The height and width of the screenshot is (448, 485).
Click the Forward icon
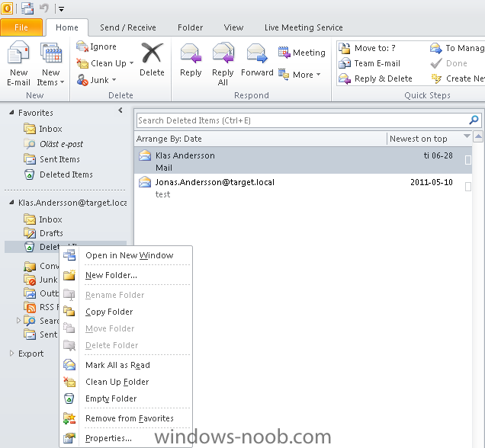[257, 53]
